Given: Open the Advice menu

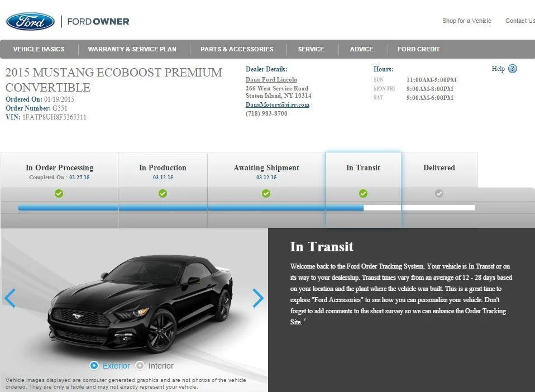Looking at the screenshot, I should coord(362,49).
